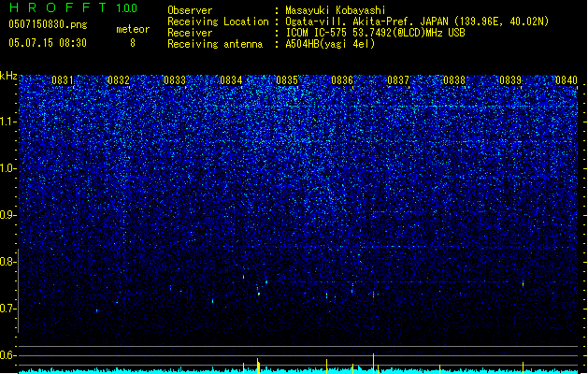588x374 pixels.
Task: Click the 0838 time marker
Action: click(x=454, y=80)
